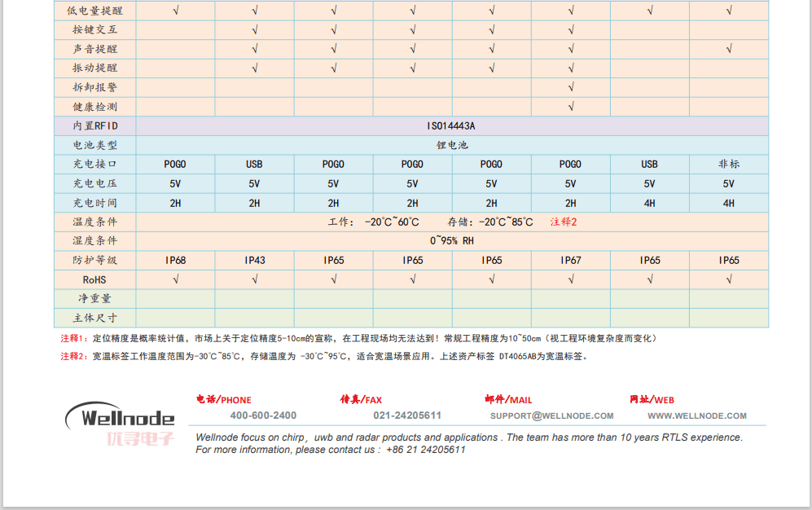The height and width of the screenshot is (510, 812).
Task: Click the 0~95% RH humidity value
Action: pyautogui.click(x=451, y=241)
